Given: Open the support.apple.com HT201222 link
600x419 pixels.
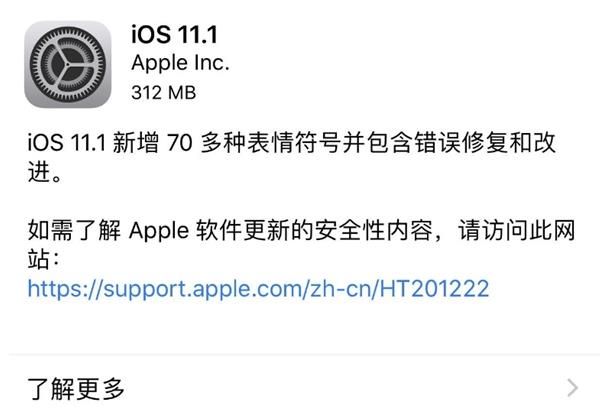Looking at the screenshot, I should (x=258, y=289).
